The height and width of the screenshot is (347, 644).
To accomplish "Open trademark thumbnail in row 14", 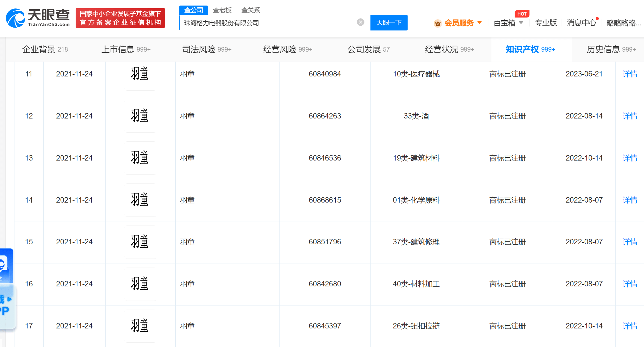I will pyautogui.click(x=140, y=200).
